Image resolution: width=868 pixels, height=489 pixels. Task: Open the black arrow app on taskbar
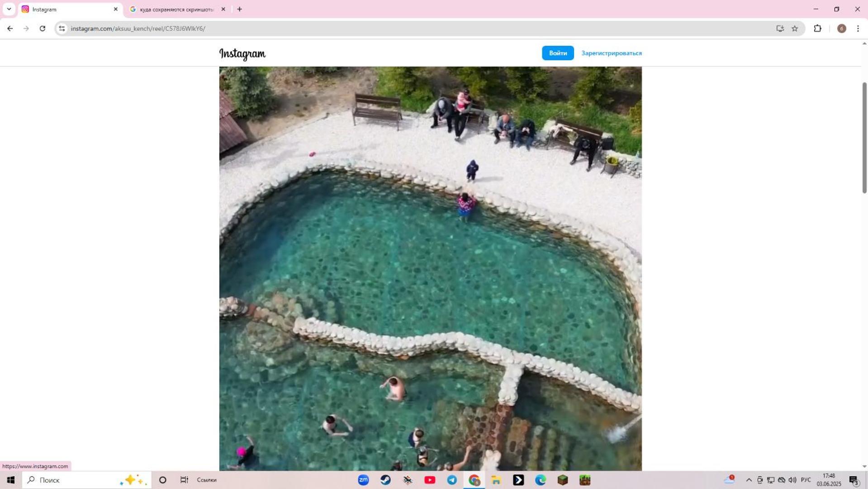click(518, 480)
